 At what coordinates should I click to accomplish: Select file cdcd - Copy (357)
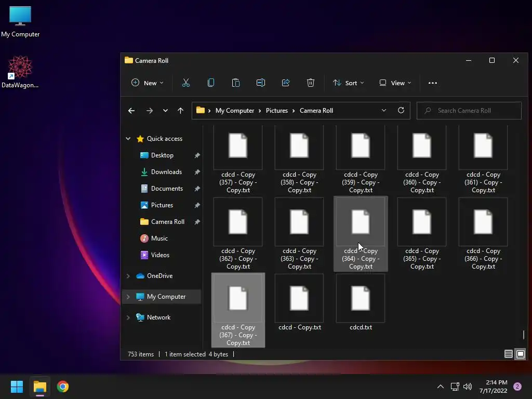pyautogui.click(x=238, y=159)
